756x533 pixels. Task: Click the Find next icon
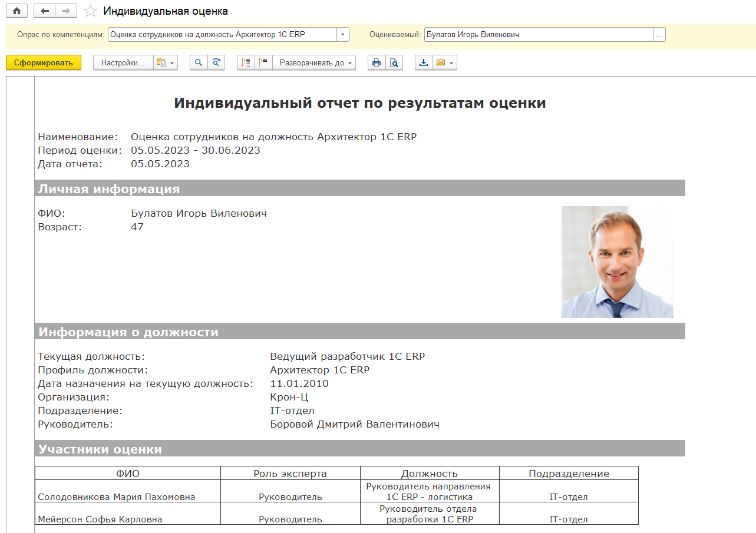[216, 62]
